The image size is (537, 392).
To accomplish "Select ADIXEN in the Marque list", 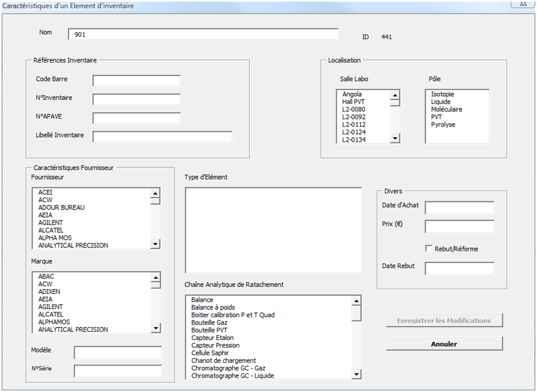I will click(49, 292).
